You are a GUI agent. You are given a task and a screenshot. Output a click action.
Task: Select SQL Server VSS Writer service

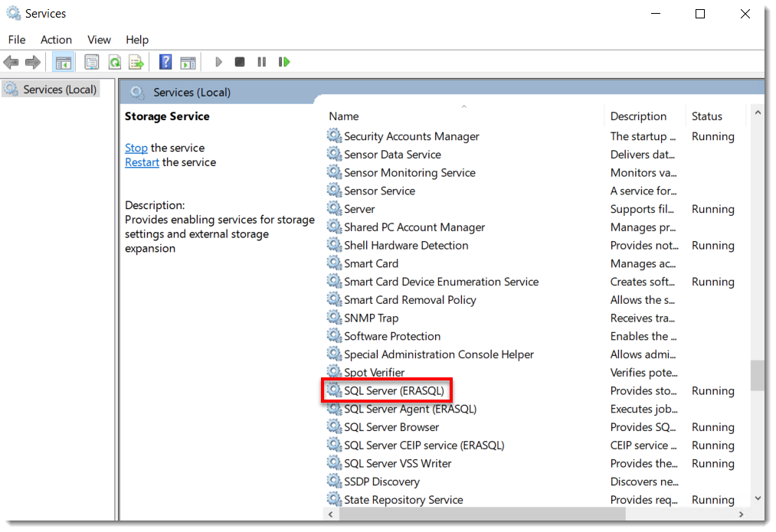pos(398,464)
